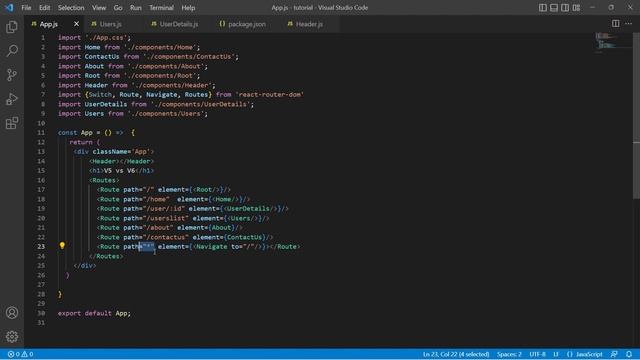Click '/userslist' path on line 20
The height and width of the screenshot is (360, 640).
tap(166, 218)
